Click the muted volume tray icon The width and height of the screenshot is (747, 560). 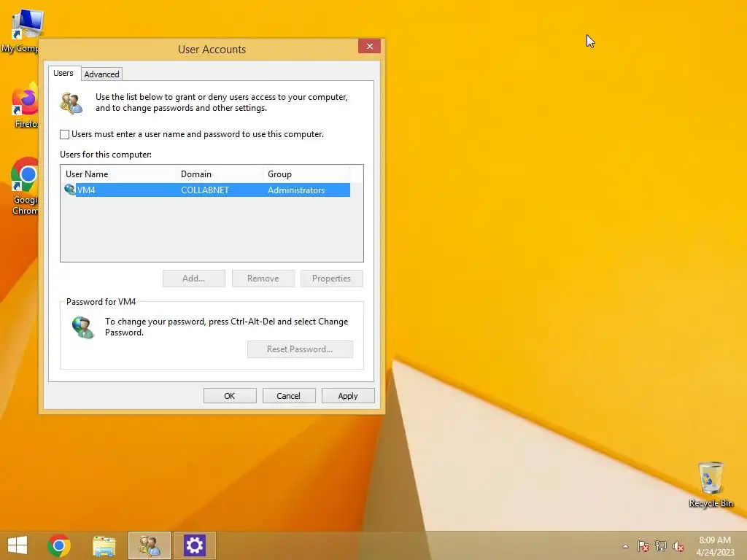pos(678,546)
